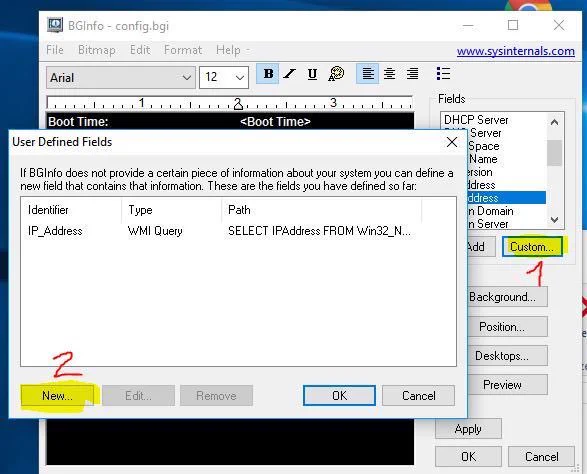Toggle bullet list icon
The image size is (587, 474).
pyautogui.click(x=443, y=74)
